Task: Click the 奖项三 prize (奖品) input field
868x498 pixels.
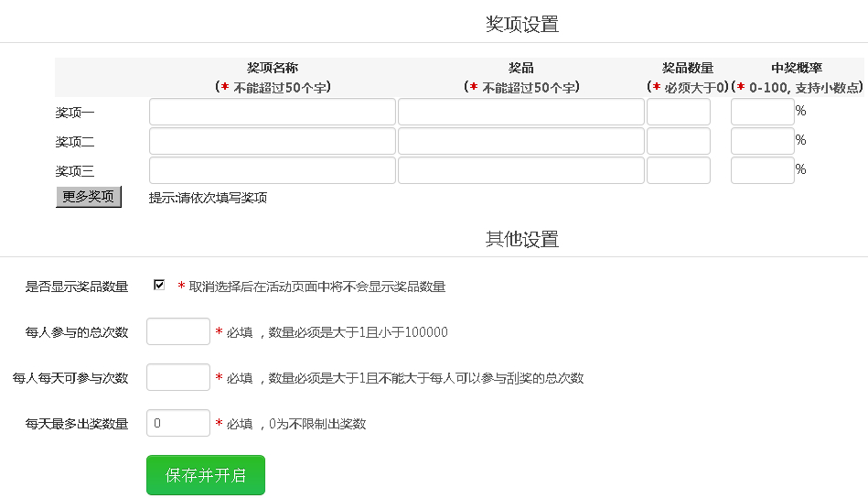Action: click(520, 171)
